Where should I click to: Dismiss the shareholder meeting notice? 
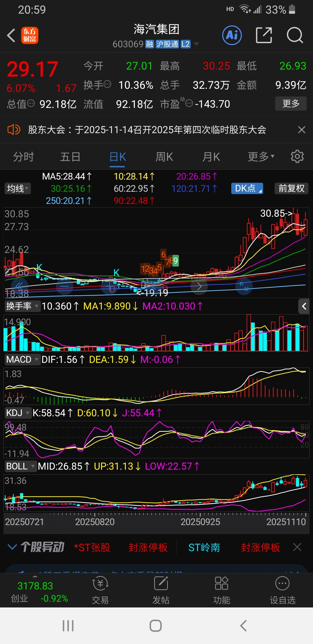(x=302, y=130)
